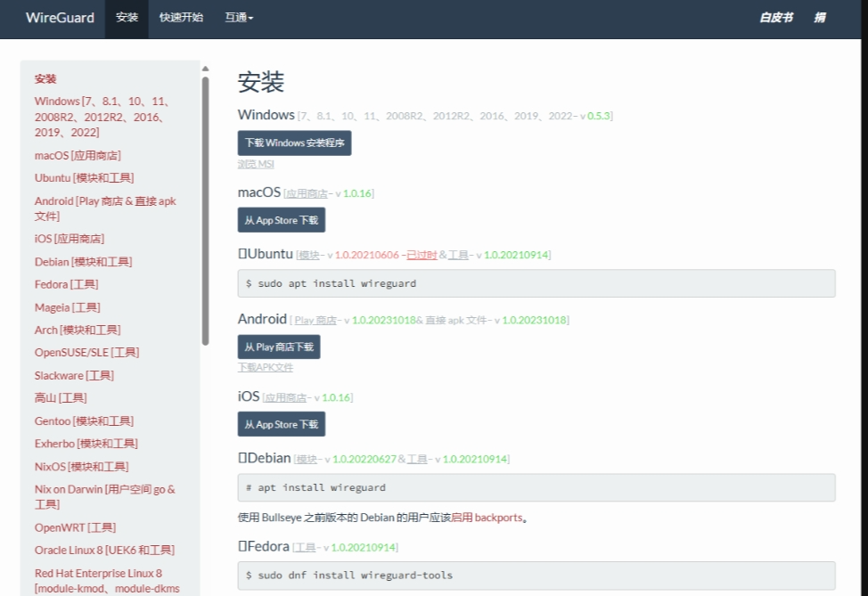
Task: Click the sidebar scroll up arrow
Action: click(x=205, y=69)
